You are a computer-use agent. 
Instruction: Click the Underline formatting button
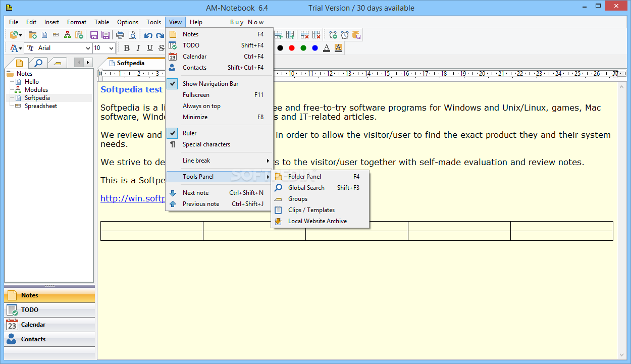point(150,48)
